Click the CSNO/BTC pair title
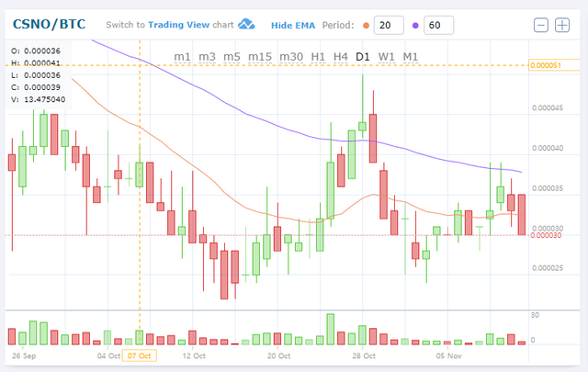The width and height of the screenshot is (588, 372). 49,25
